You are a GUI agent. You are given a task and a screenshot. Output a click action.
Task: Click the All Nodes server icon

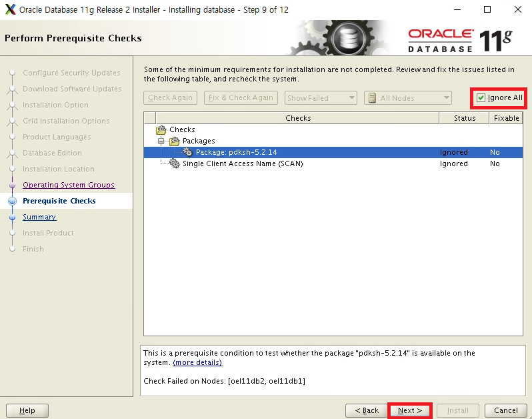[372, 98]
